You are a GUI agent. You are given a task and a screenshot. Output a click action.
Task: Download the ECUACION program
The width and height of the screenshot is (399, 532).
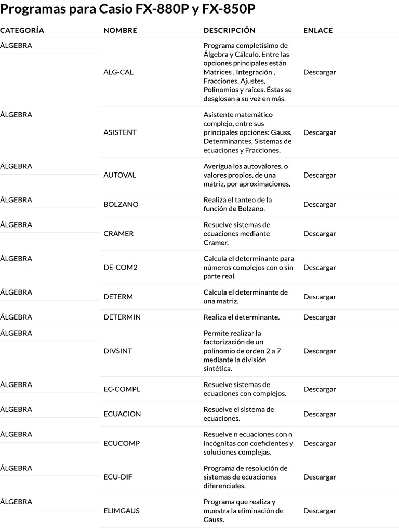coord(320,414)
